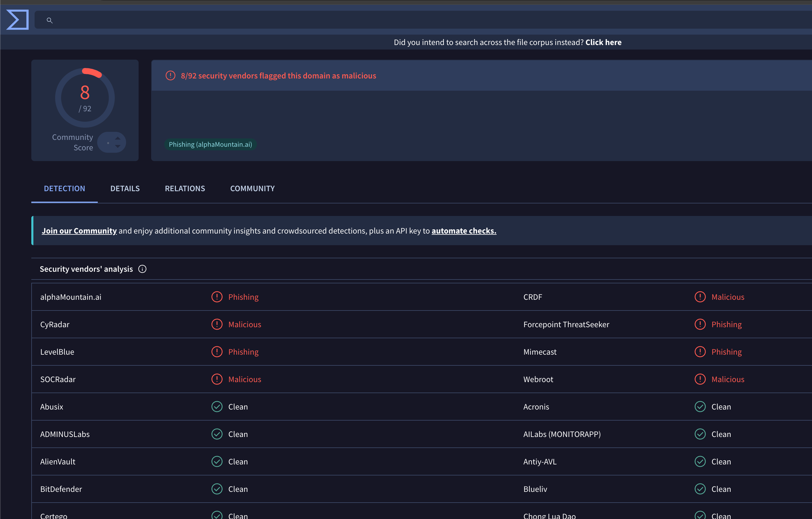
Task: Click the clean checkmark icon for BitDefender
Action: [217, 489]
